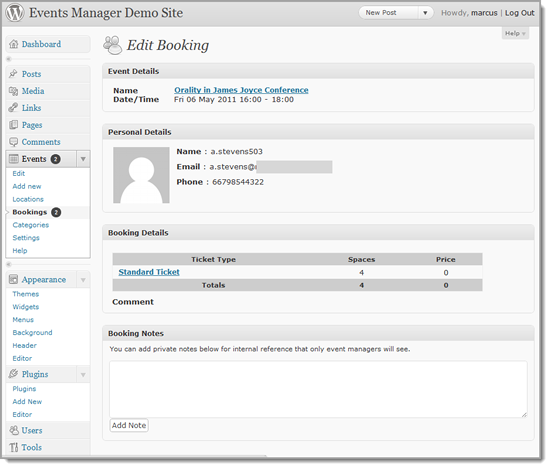Open the Orality in James Joyce Conference link
This screenshot has width=546, height=464.
pyautogui.click(x=241, y=90)
